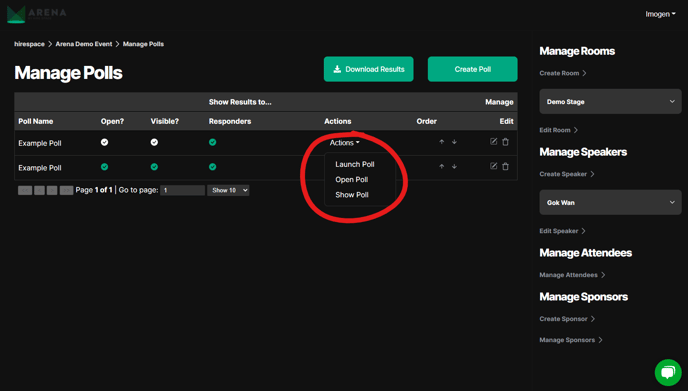Click the Manage Polls breadcrumb text
Viewport: 688px width, 391px height.
click(x=143, y=44)
